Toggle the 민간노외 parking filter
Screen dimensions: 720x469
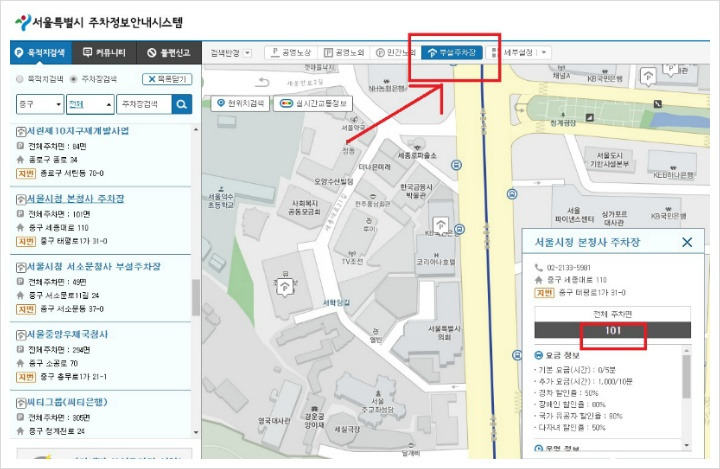click(x=395, y=52)
